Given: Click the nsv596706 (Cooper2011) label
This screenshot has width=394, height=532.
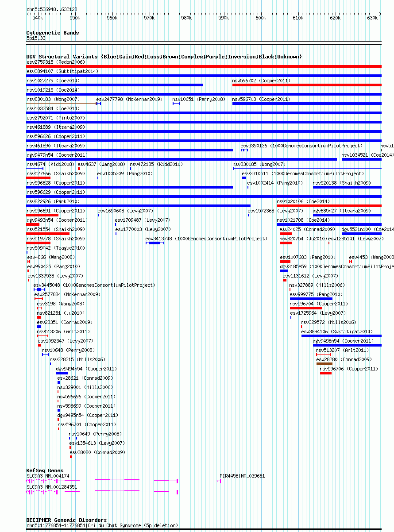Looking at the screenshot, I should pos(349,369).
